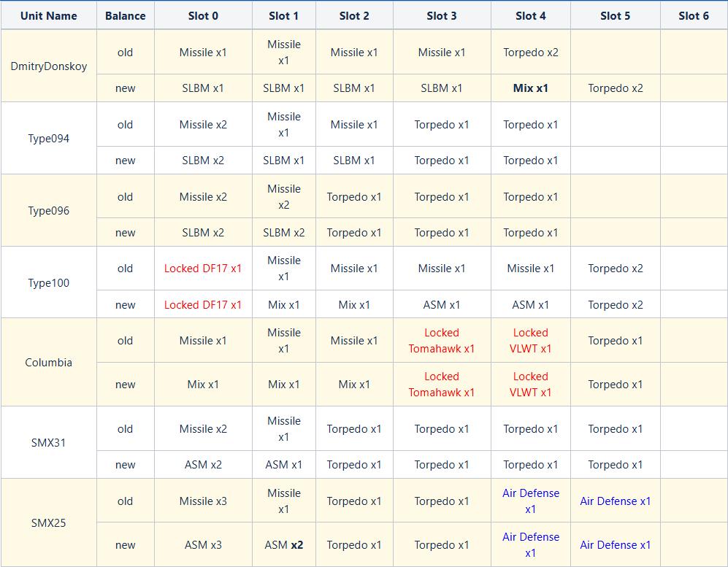Click Torpedo x2 in DmitryDonskoy old row
Screen dimensions: 728x567
click(531, 53)
